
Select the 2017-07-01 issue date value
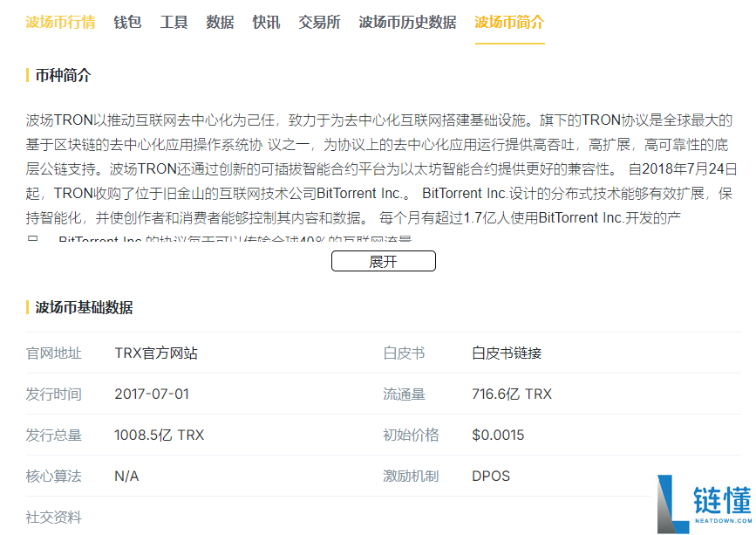152,394
